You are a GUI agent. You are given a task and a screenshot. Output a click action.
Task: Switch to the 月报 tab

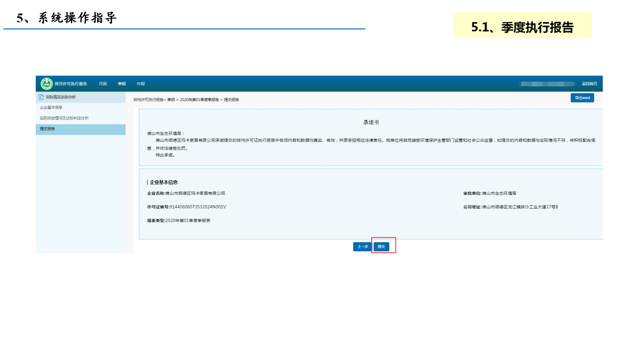pos(103,84)
